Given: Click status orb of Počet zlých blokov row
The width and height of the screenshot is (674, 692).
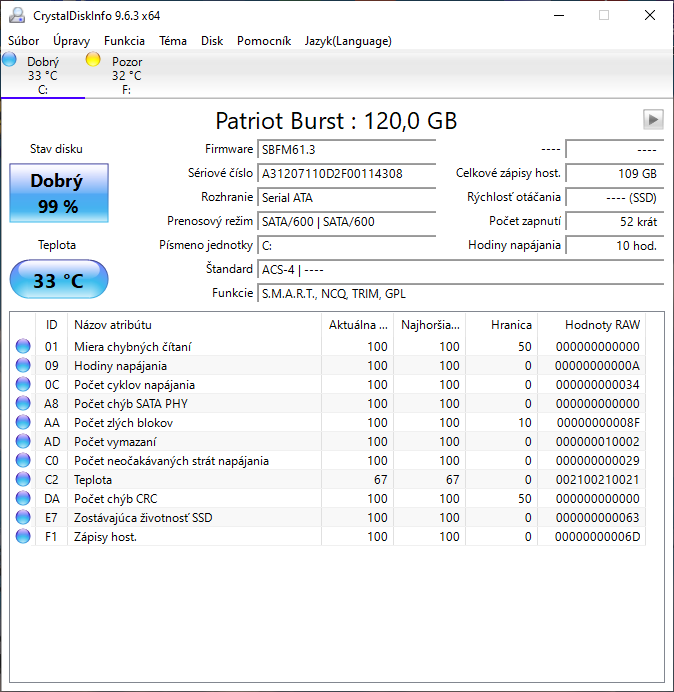Looking at the screenshot, I should click(x=23, y=423).
